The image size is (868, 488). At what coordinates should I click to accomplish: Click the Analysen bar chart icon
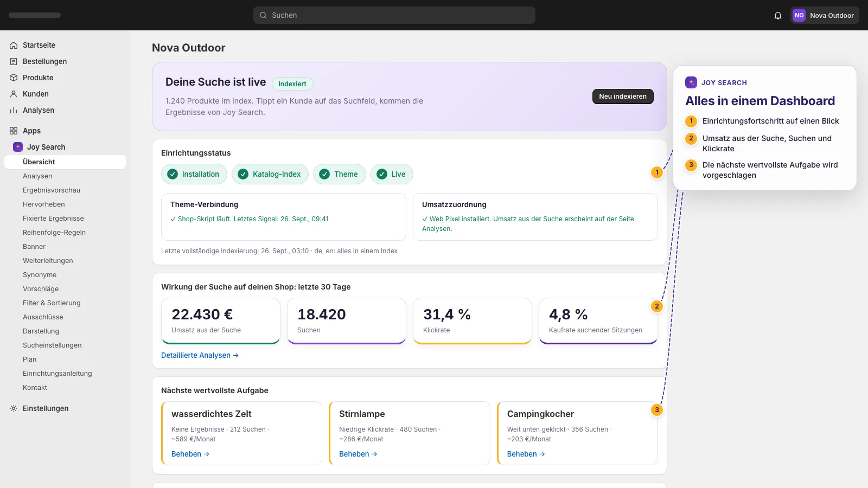click(x=14, y=110)
